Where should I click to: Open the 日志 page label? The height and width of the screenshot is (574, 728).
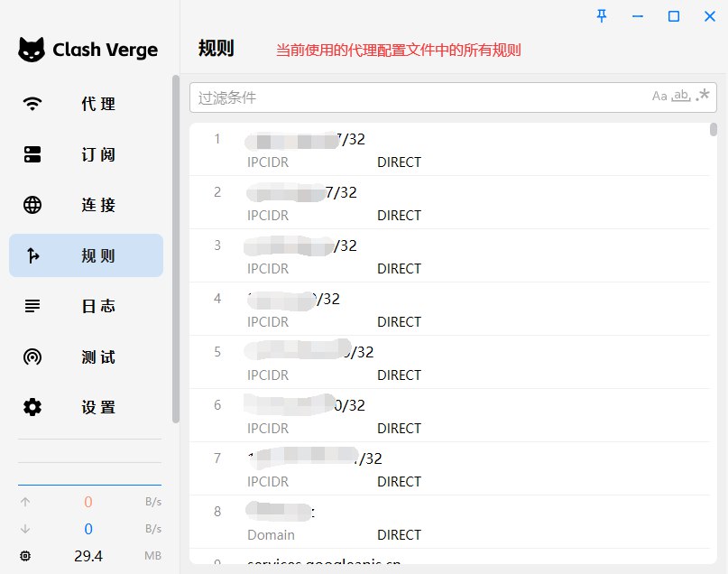(98, 306)
